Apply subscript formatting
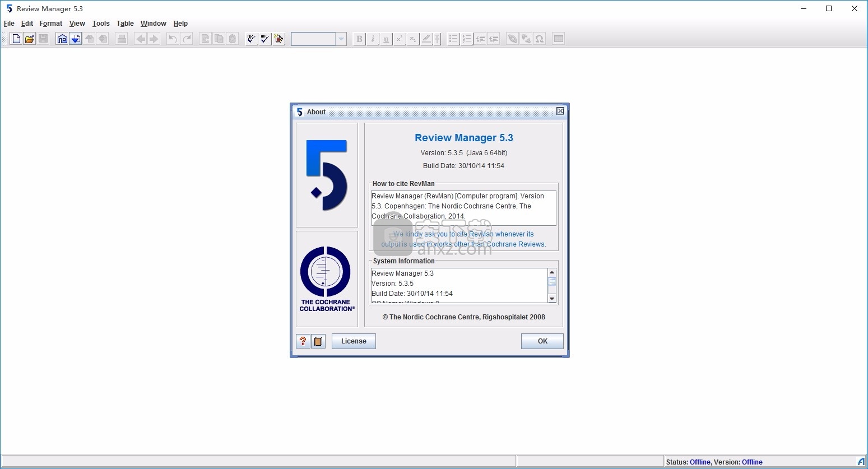868x469 pixels. pyautogui.click(x=413, y=39)
